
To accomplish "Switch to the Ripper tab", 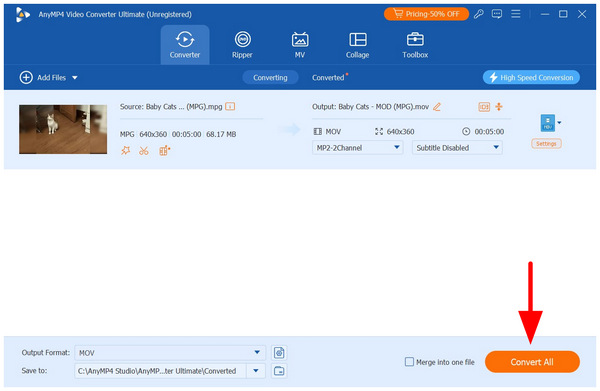I will click(242, 45).
